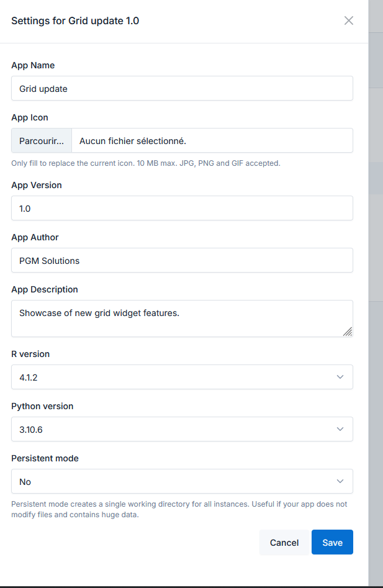The width and height of the screenshot is (383, 588).
Task: Close the Settings dialog with the X icon
Action: 349,20
